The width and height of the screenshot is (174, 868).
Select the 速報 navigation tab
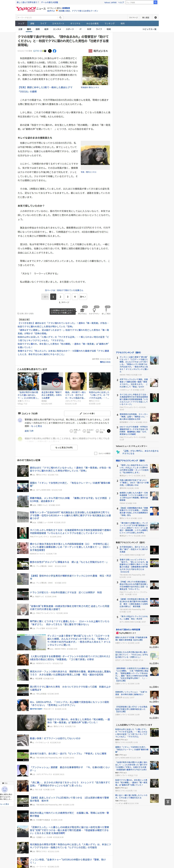coord(32,24)
